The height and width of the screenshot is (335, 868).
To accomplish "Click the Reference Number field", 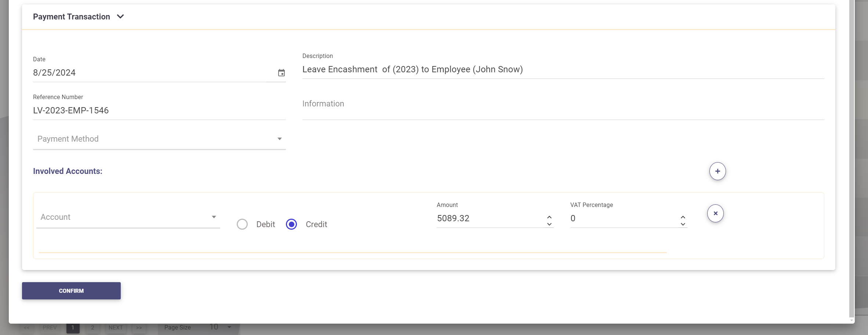I will point(159,110).
